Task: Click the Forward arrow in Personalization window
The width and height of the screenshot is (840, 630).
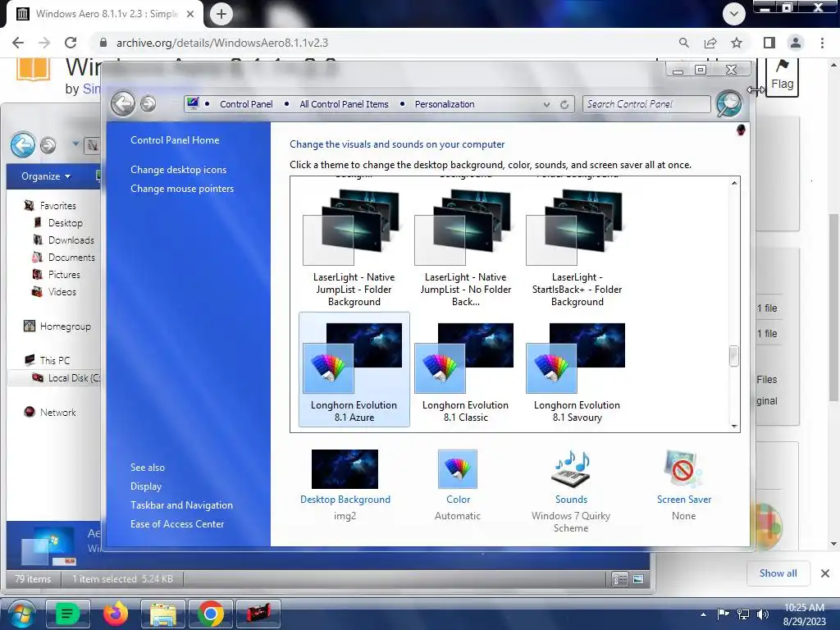Action: 148,104
